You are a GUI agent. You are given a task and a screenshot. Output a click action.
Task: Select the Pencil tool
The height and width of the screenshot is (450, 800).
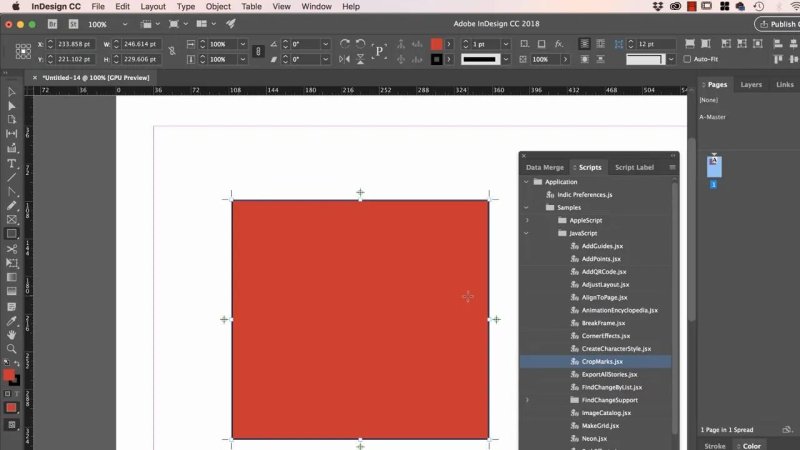[x=11, y=206]
